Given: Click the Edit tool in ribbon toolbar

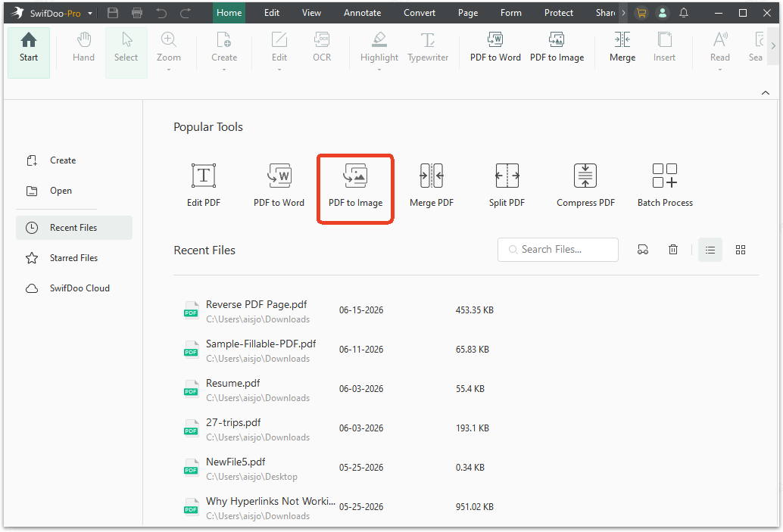Looking at the screenshot, I should 279,46.
